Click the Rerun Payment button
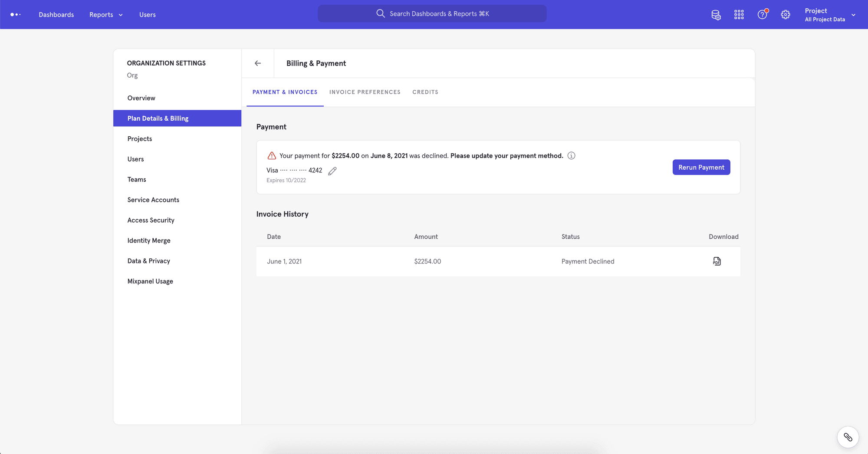 point(701,167)
